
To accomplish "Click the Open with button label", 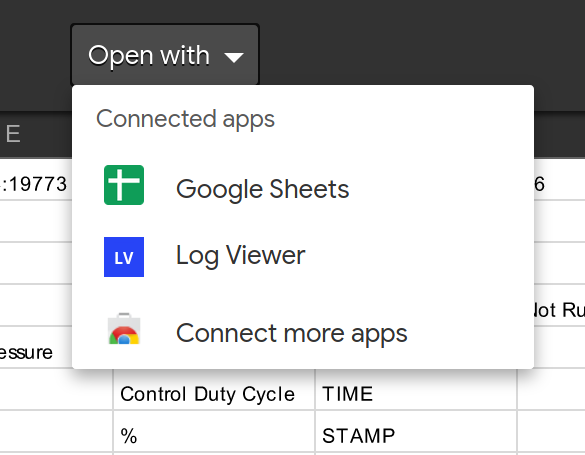I will [149, 56].
